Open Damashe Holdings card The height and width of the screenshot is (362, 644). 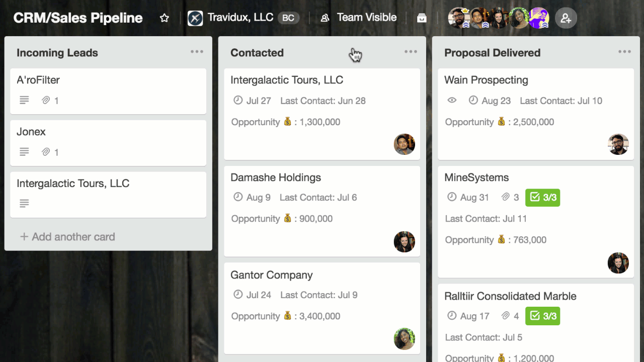(x=322, y=211)
